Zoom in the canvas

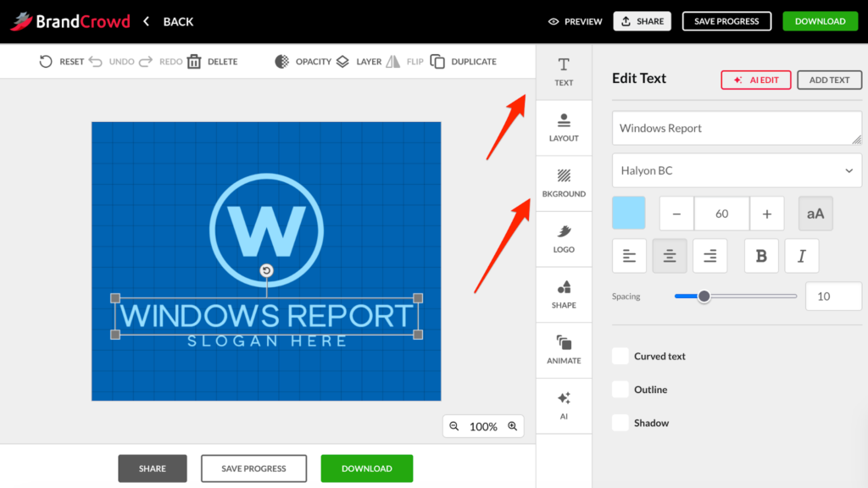(513, 426)
